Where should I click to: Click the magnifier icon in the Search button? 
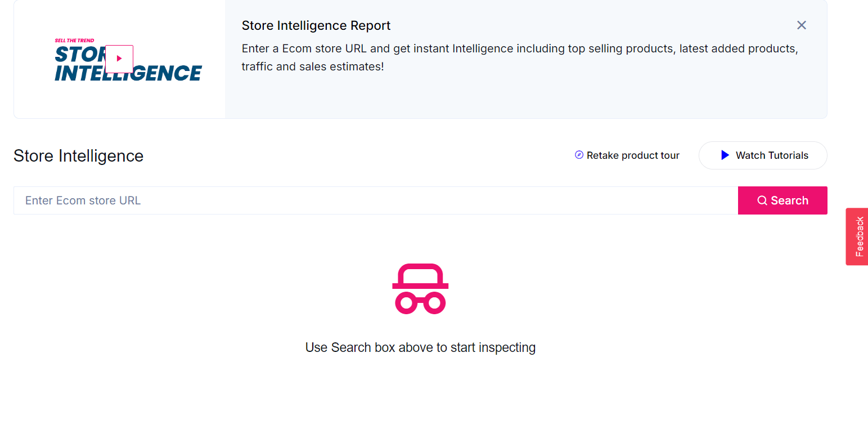pos(762,200)
